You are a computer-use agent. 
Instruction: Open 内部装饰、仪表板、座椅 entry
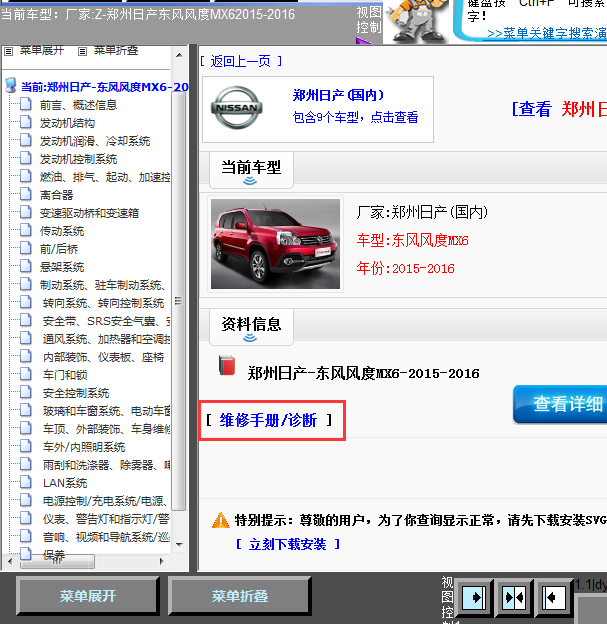click(103, 357)
